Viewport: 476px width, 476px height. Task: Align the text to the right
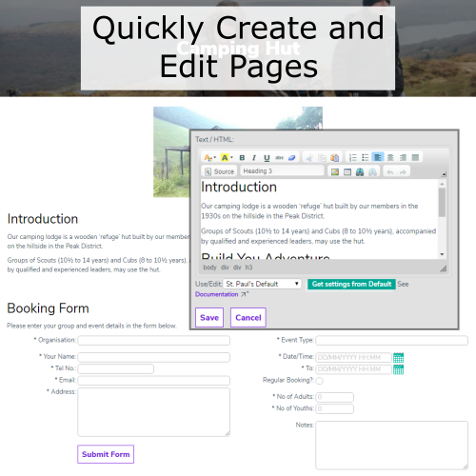[x=403, y=157]
